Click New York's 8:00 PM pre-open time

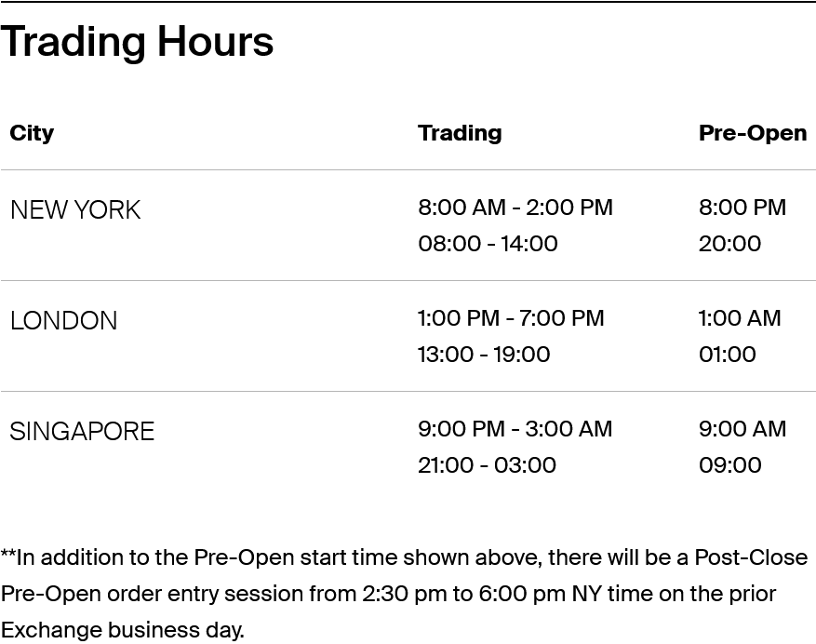coord(742,208)
